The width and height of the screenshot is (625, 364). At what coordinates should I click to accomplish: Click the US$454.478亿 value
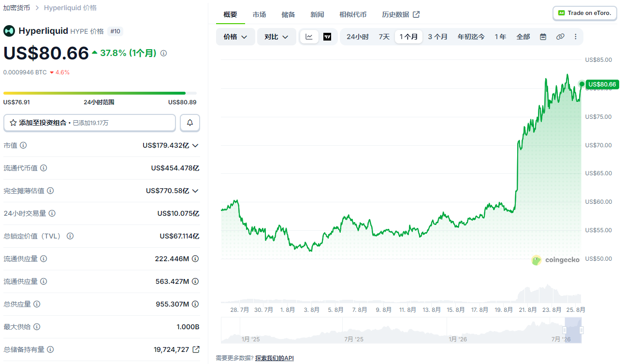click(x=175, y=168)
